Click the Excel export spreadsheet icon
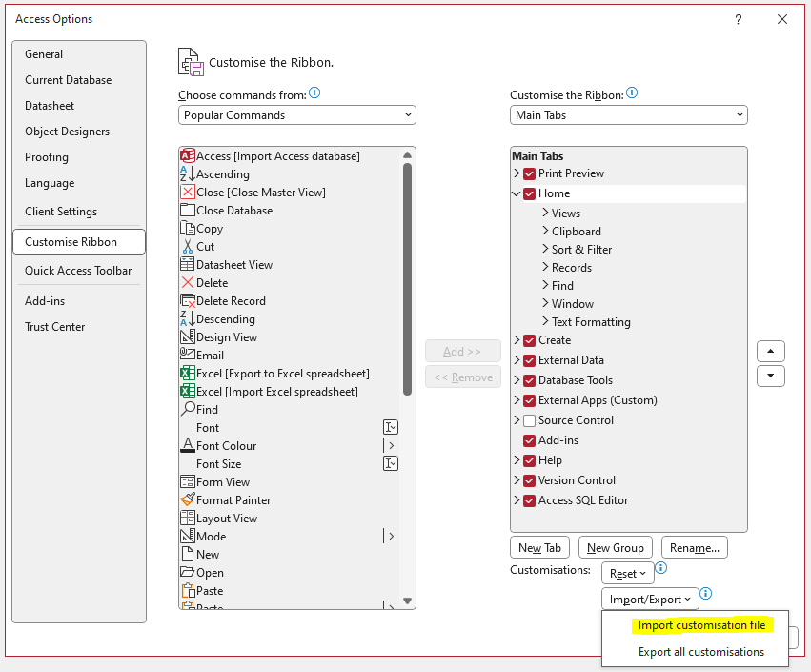 pyautogui.click(x=187, y=373)
